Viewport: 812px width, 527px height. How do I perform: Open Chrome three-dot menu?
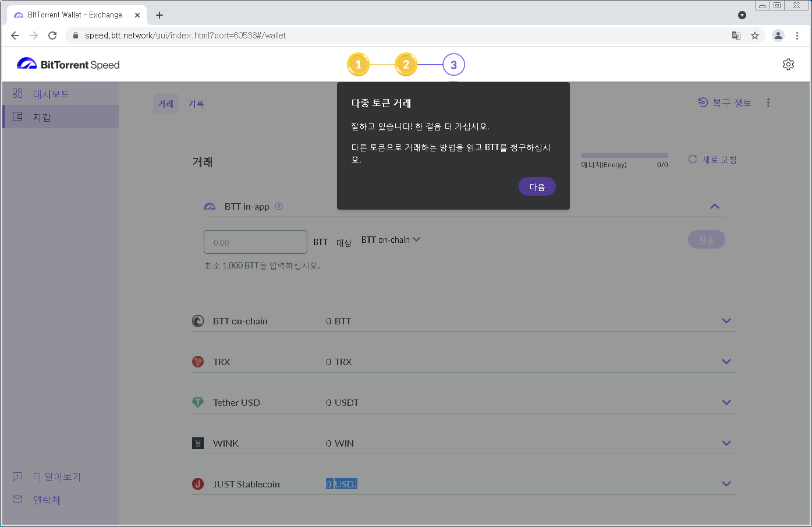pyautogui.click(x=797, y=36)
